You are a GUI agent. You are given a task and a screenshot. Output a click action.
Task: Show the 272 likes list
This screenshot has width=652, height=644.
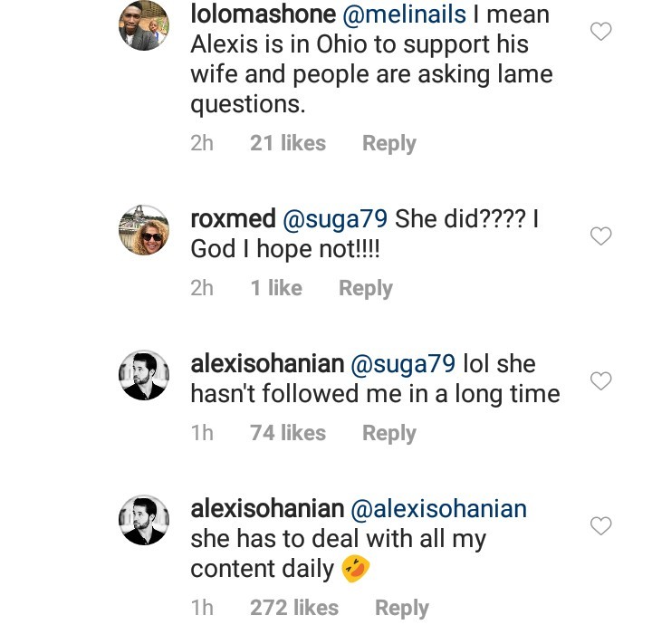(293, 608)
